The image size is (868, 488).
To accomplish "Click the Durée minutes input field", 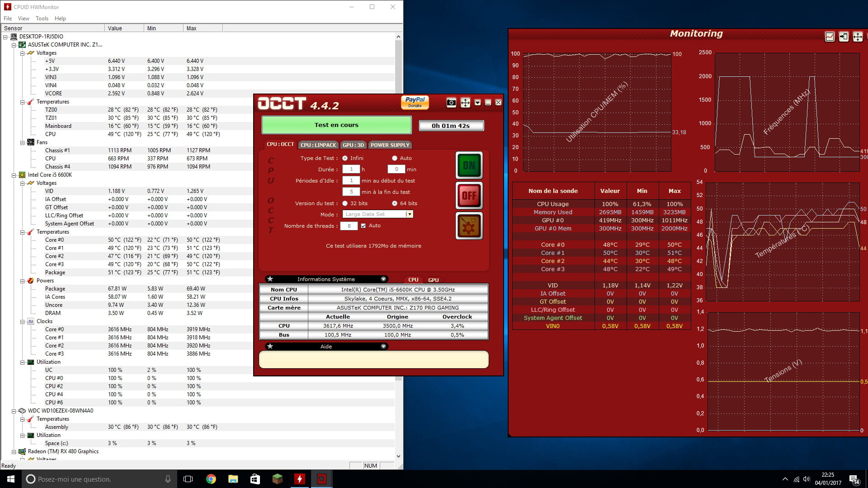I will pyautogui.click(x=396, y=169).
